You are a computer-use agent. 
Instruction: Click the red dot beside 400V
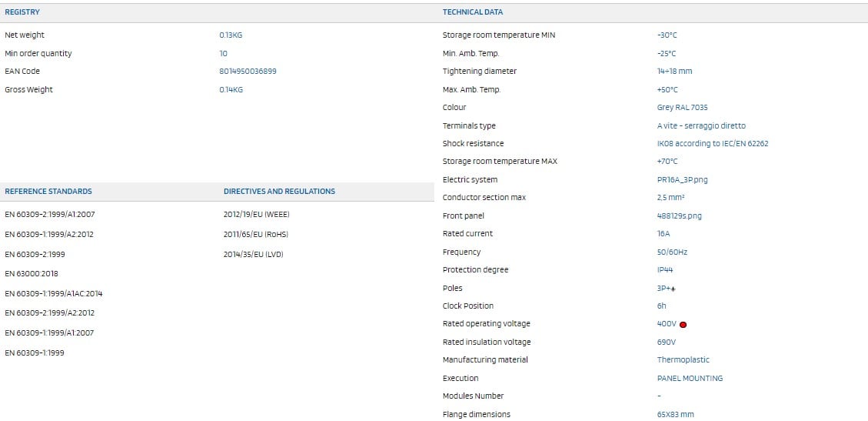(683, 325)
